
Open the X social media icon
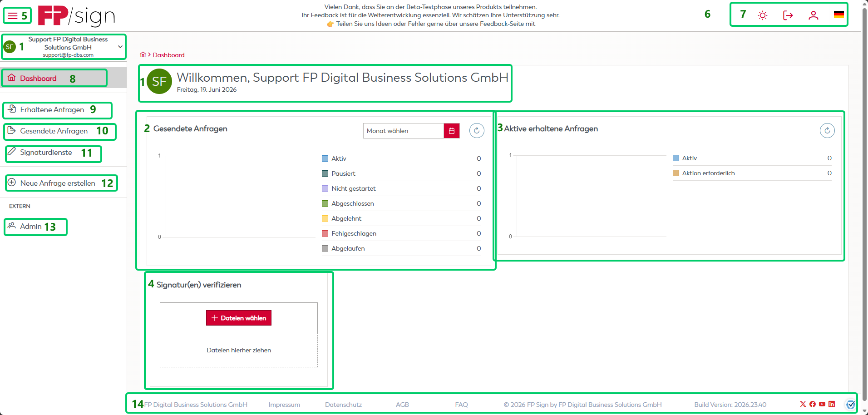coord(803,404)
